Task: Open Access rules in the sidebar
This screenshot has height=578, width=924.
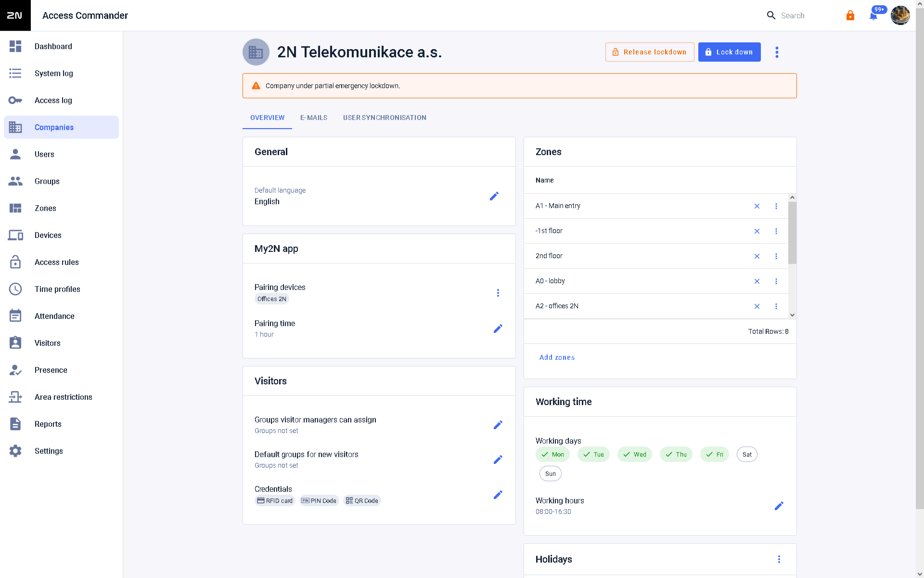Action: point(61,262)
